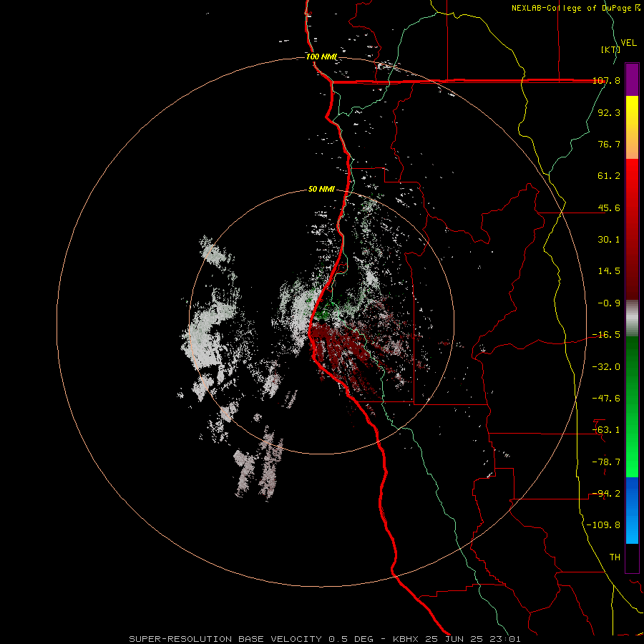Click the 45.6 velocity scale value
This screenshot has width=644, height=644.
(609, 208)
